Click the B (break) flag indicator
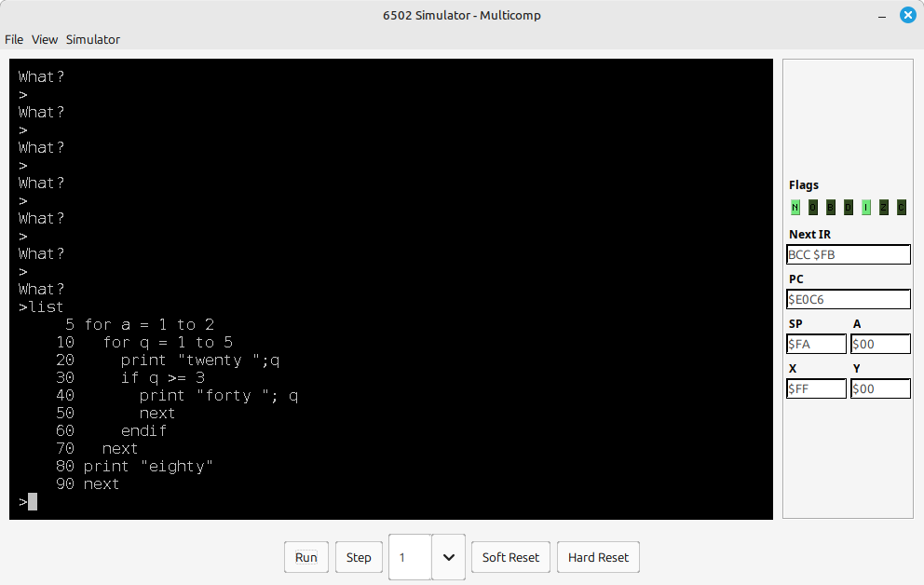Viewport: 924px width, 585px height. click(x=830, y=208)
